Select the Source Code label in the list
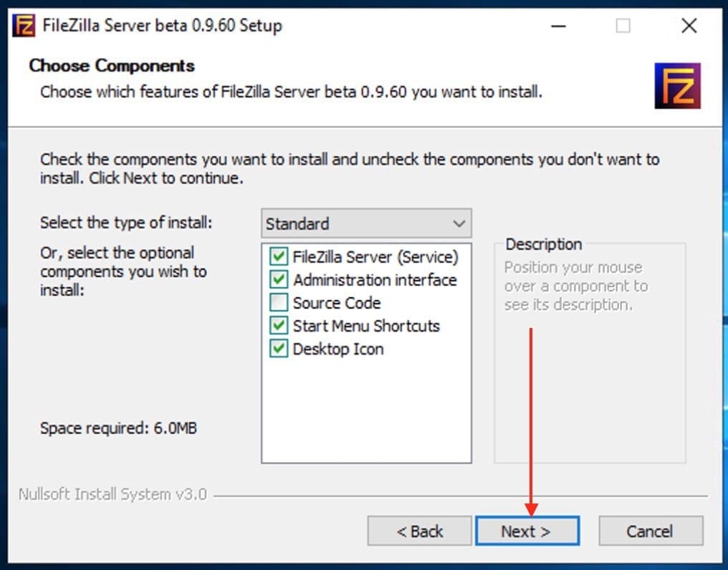The height and width of the screenshot is (570, 728). tap(336, 303)
